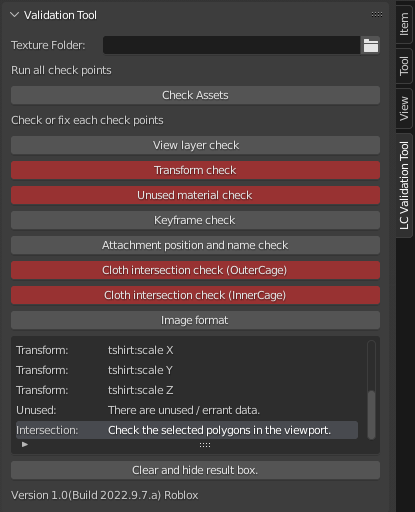The height and width of the screenshot is (512, 415).
Task: Run Attachment position and name check
Action: pos(195,245)
